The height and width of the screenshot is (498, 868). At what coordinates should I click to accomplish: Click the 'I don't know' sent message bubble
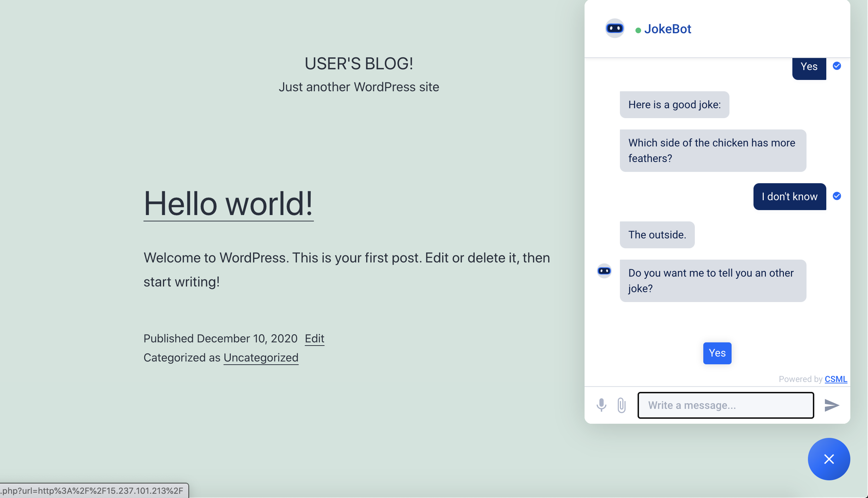[790, 197]
